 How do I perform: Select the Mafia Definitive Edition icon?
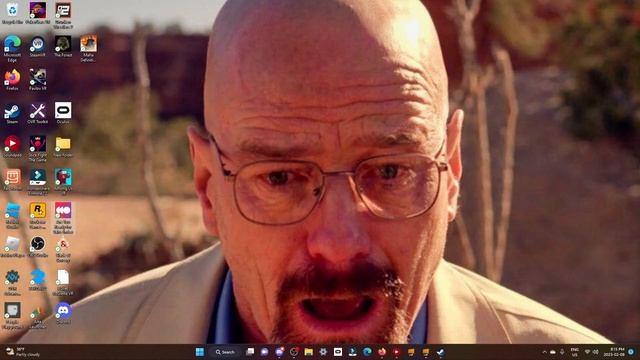(x=88, y=48)
